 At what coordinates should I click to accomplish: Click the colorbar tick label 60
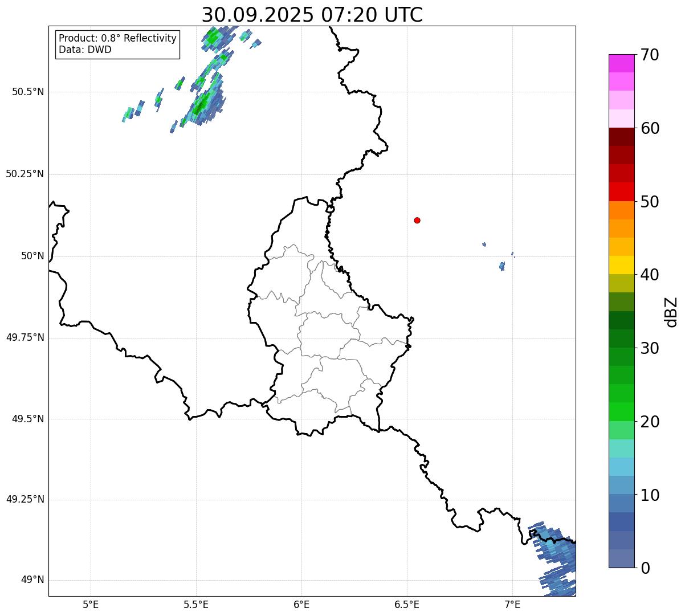[x=650, y=128]
